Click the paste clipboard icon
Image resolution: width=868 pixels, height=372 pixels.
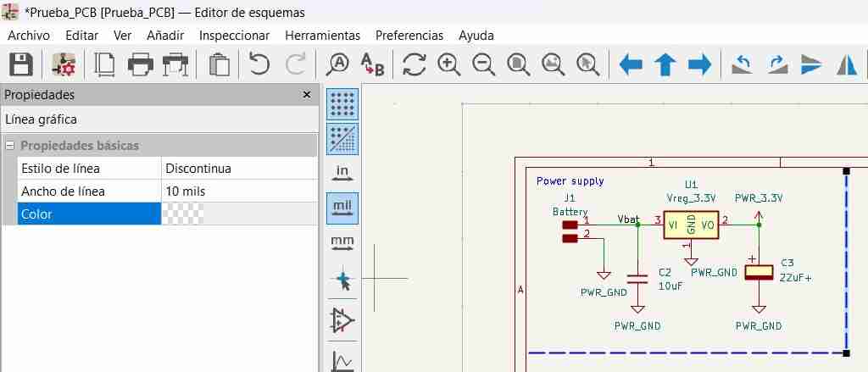pos(220,64)
